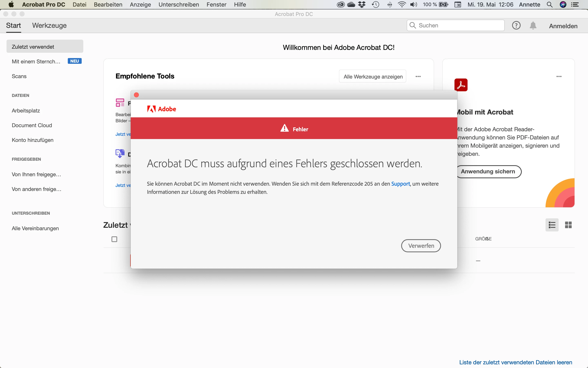This screenshot has height=368, width=588.
Task: Click the GRÖSSE column header
Action: tap(483, 239)
